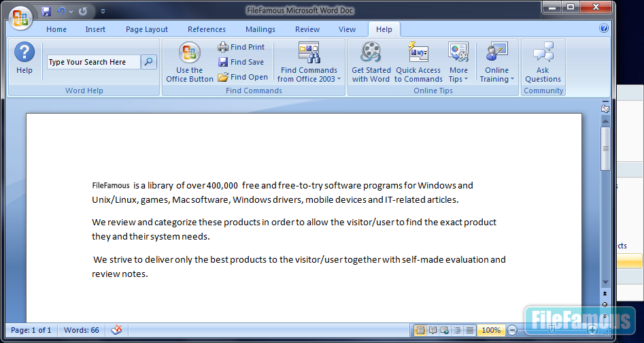
Task: Click the vertical scrollbar up arrow
Action: (x=605, y=120)
